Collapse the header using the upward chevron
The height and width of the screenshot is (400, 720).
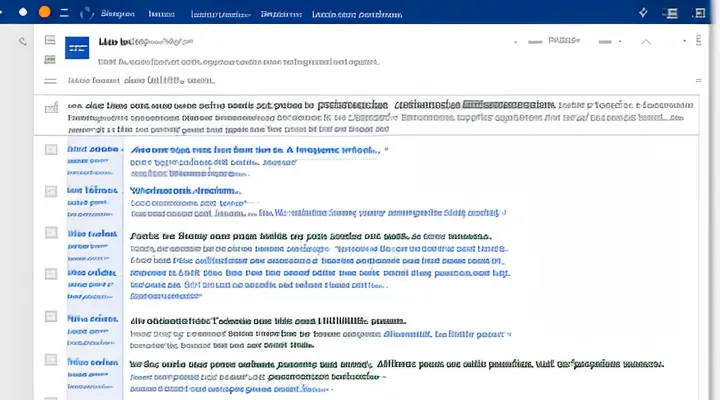[646, 42]
